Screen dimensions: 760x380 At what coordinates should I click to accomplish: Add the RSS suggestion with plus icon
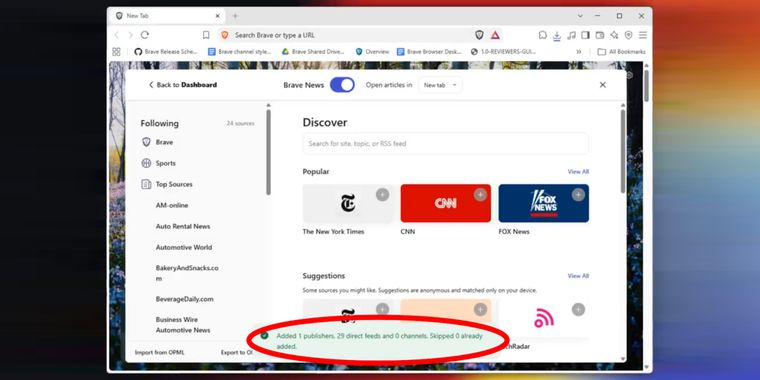(x=578, y=309)
